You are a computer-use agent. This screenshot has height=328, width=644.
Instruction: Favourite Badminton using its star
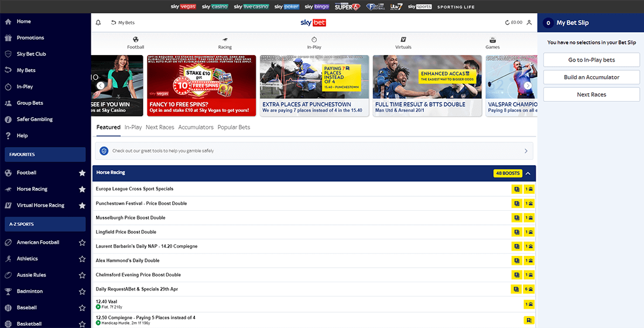[x=82, y=292]
